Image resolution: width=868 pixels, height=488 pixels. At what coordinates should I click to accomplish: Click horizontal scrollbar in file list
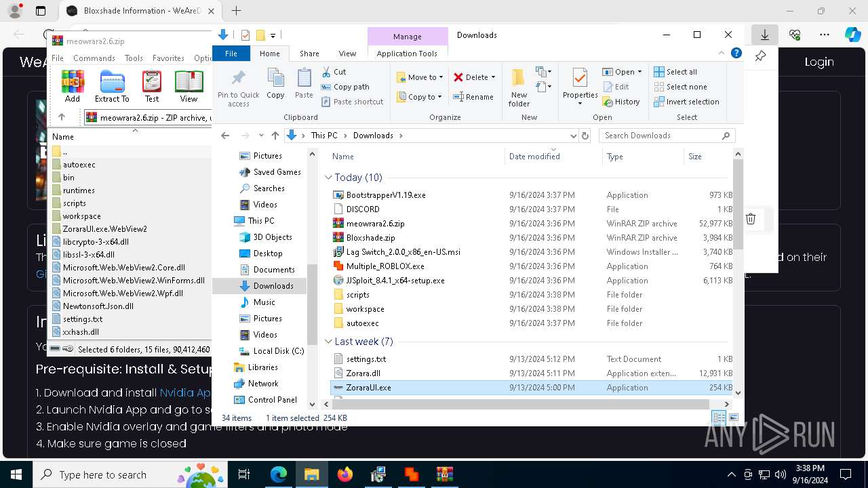coord(520,404)
